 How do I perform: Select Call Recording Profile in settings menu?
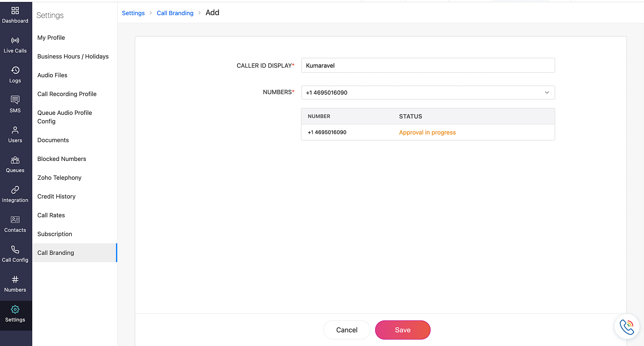67,94
